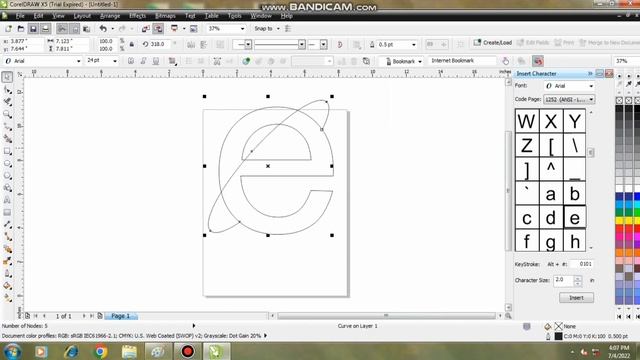Click the Application launcher icon
The height and width of the screenshot is (360, 640).
click(175, 29)
